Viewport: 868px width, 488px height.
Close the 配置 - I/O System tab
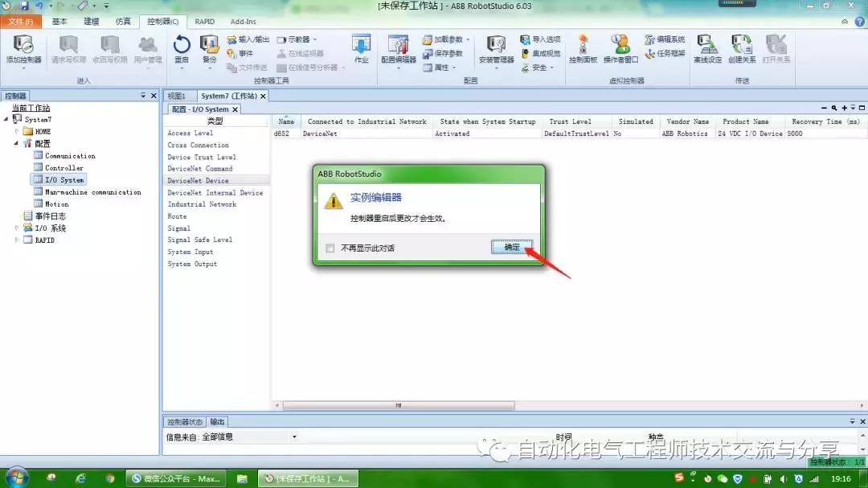235,109
